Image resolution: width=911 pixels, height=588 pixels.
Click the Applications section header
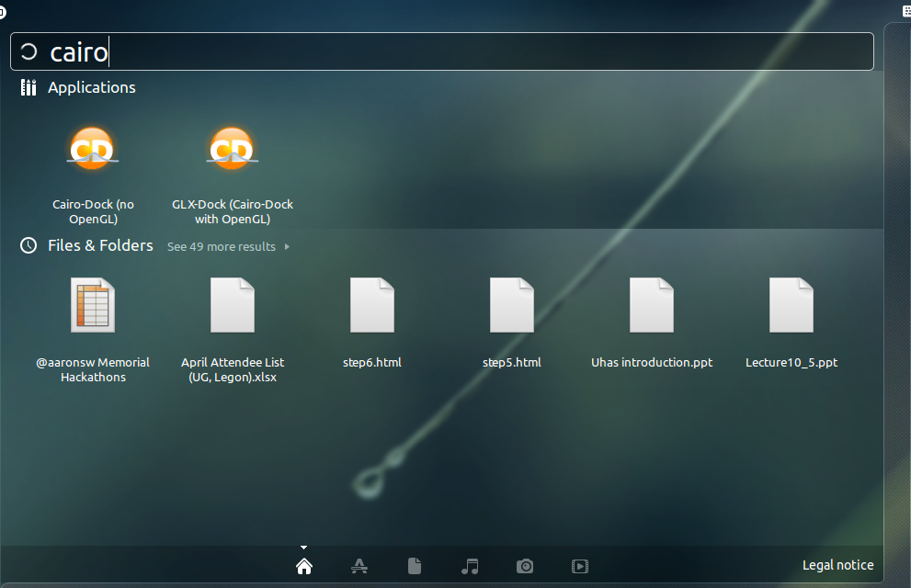click(92, 87)
